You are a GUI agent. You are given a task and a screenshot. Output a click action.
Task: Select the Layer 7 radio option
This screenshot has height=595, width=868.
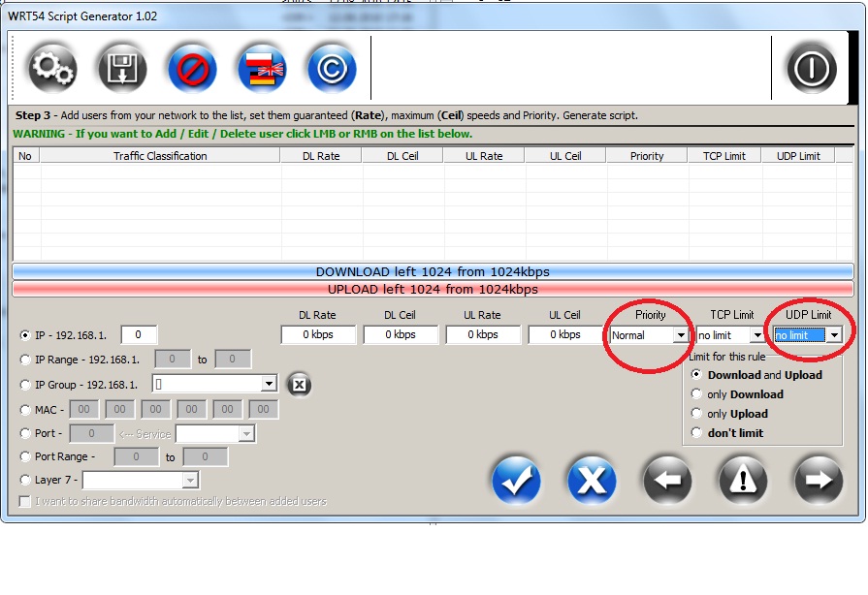[x=25, y=480]
